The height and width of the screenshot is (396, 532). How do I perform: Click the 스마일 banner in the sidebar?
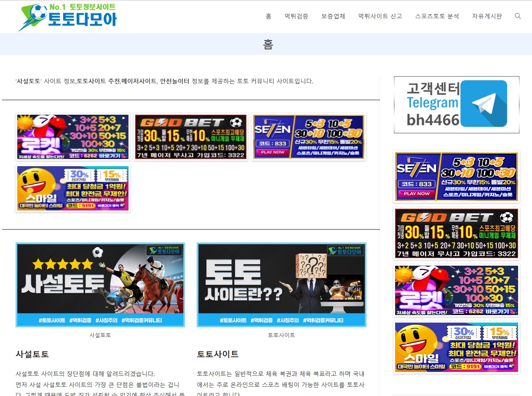coord(457,347)
